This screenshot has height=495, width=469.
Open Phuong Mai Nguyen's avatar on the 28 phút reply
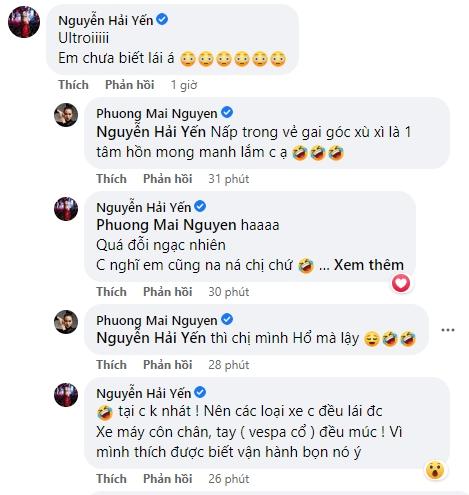(66, 322)
